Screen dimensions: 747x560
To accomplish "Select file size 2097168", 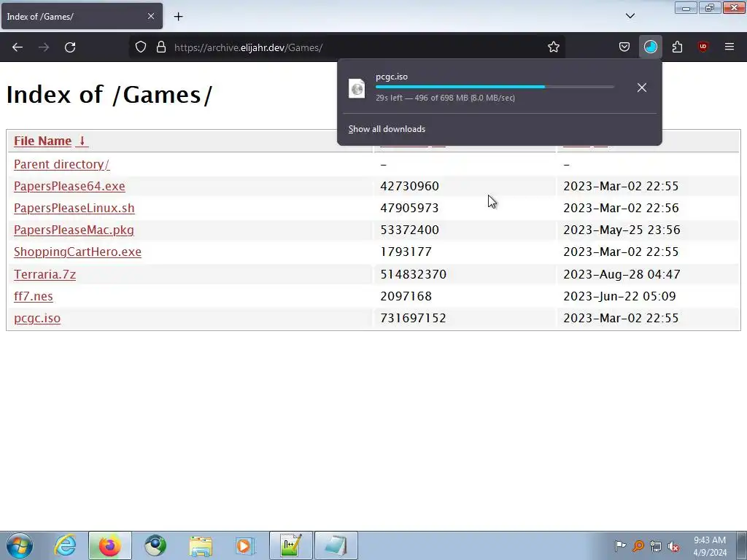I will [406, 296].
